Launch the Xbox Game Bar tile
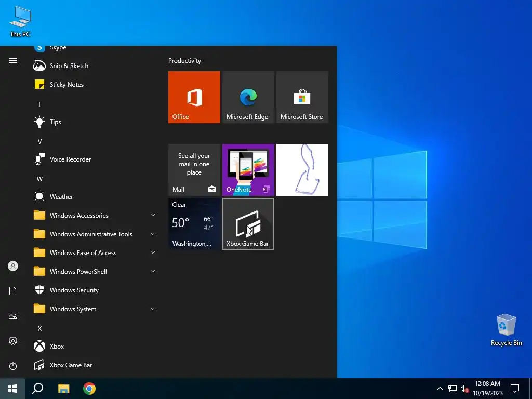This screenshot has height=399, width=532. point(248,224)
